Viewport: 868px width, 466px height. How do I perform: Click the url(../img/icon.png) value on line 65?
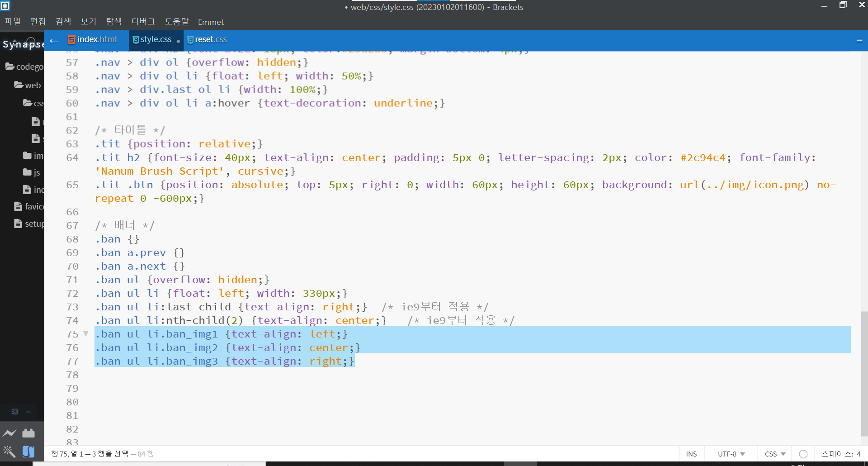pos(745,185)
